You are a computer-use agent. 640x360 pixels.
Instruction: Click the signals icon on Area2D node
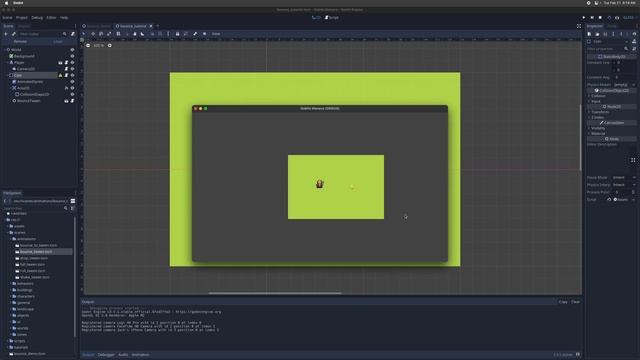[66, 88]
